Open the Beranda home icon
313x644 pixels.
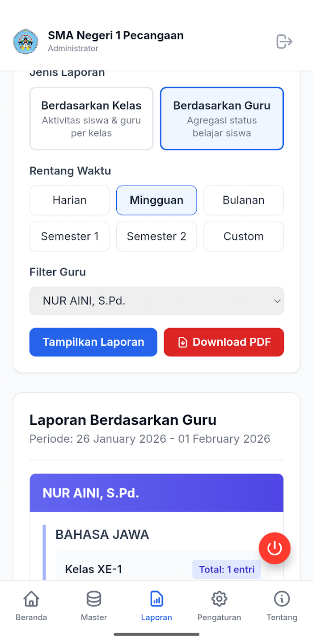[x=31, y=598]
